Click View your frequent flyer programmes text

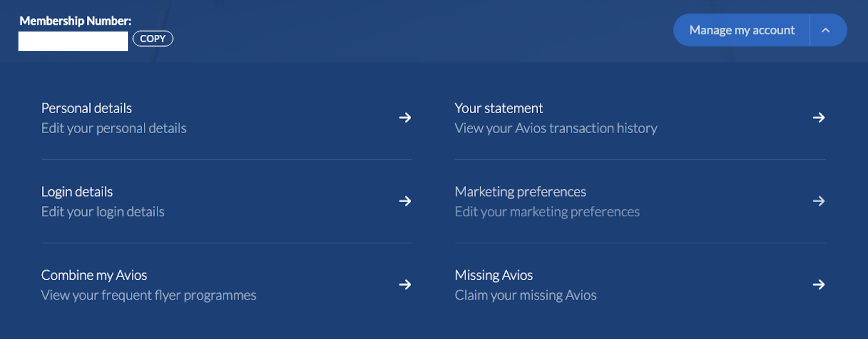(148, 295)
